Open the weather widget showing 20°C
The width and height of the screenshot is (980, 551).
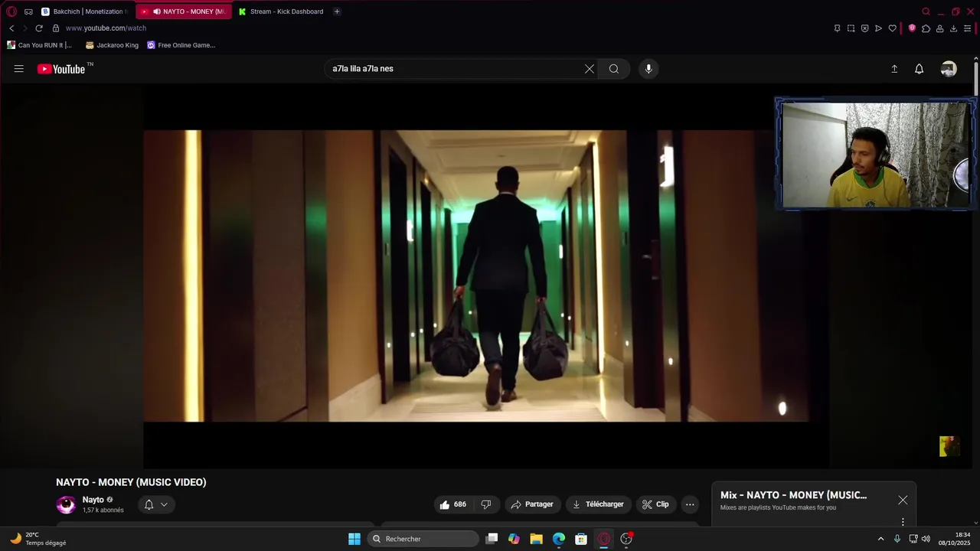(38, 539)
